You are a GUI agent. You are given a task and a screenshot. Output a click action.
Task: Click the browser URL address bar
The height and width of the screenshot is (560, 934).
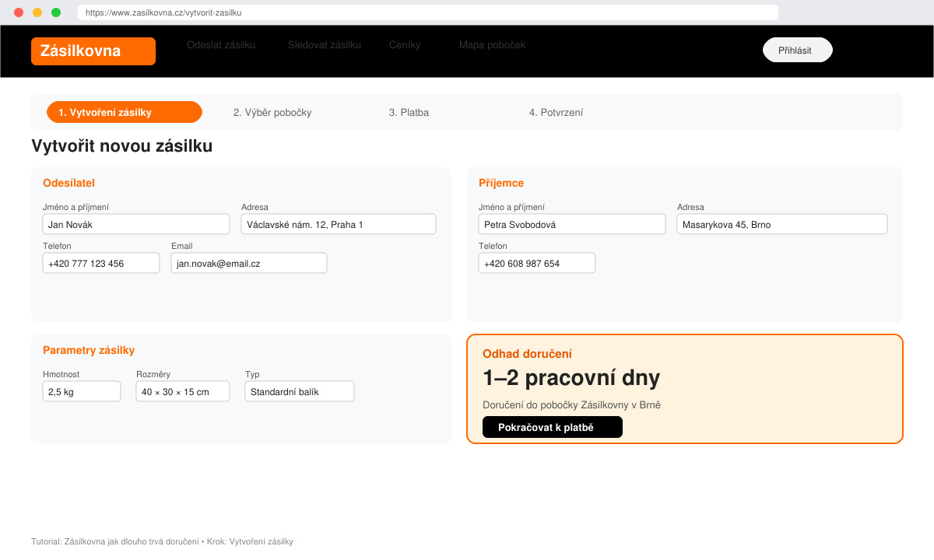point(428,12)
